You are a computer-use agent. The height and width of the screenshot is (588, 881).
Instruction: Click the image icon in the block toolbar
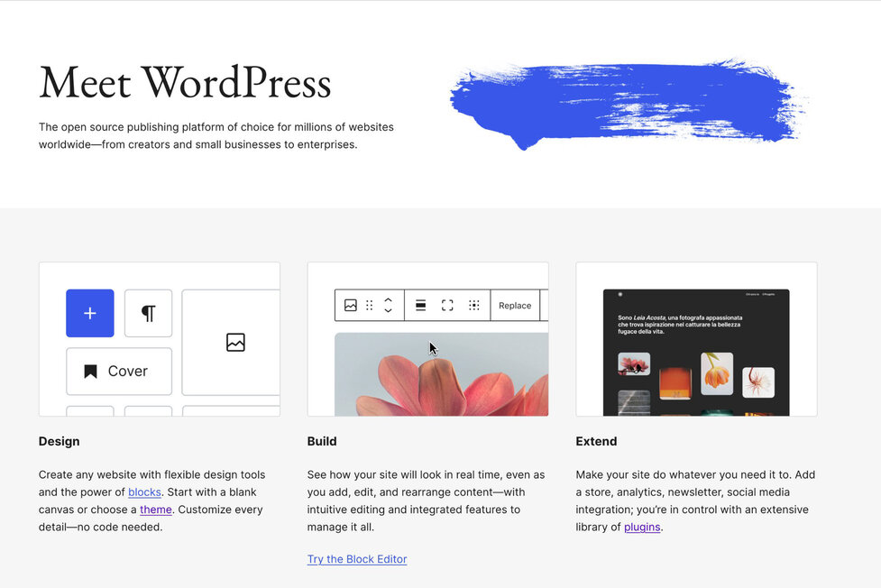coord(352,305)
